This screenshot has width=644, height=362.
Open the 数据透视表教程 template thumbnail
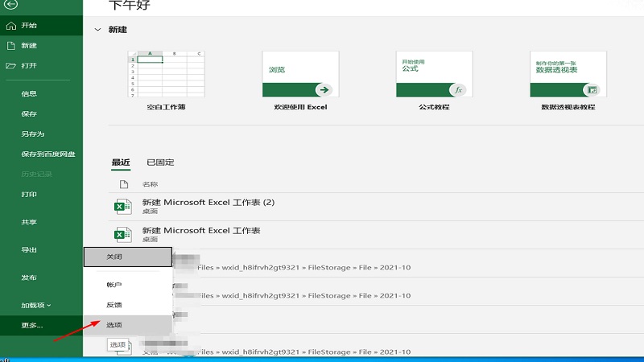[568, 74]
